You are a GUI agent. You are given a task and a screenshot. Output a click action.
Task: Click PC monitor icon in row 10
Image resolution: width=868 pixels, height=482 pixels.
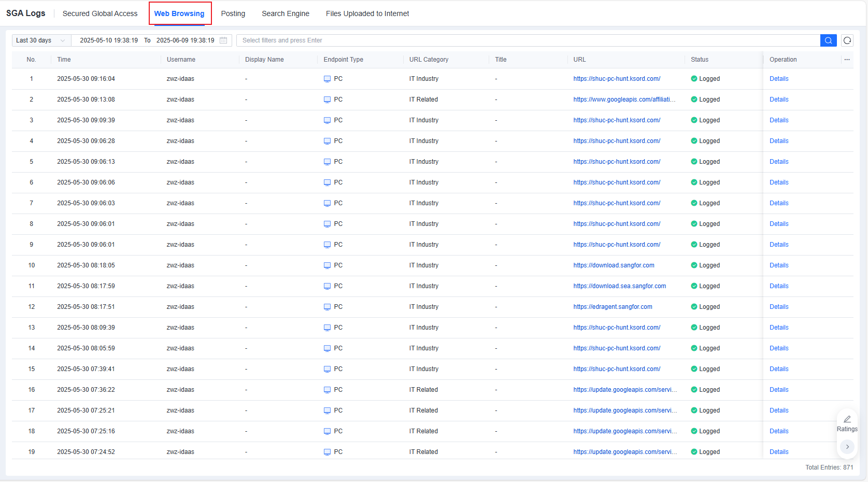pyautogui.click(x=327, y=265)
